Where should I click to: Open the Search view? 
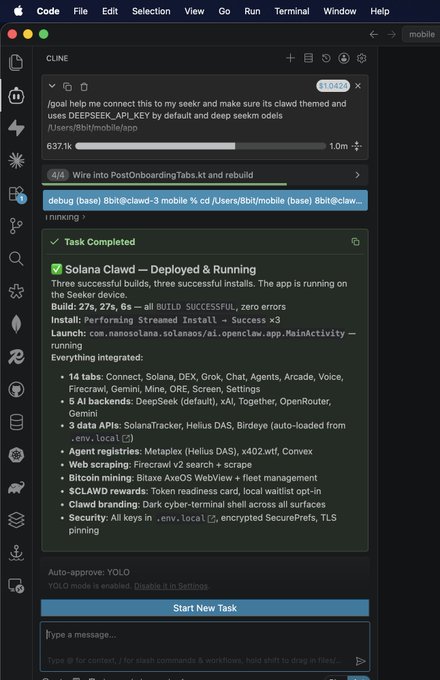pos(16,258)
